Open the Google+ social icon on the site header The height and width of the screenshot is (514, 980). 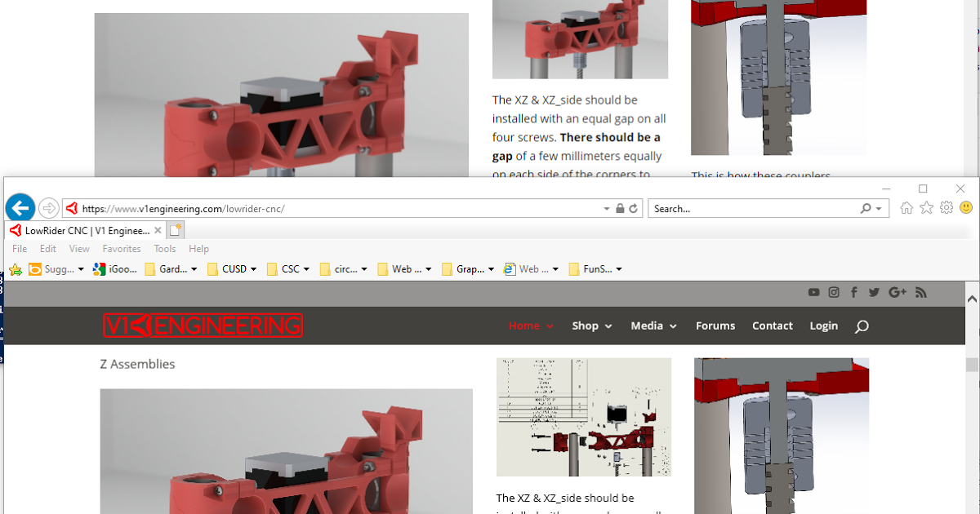click(x=898, y=292)
